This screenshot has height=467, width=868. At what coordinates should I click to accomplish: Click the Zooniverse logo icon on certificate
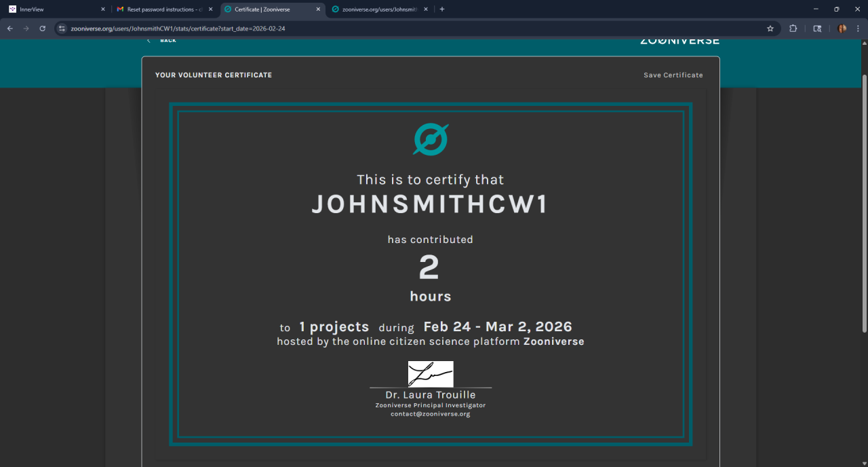coord(431,139)
